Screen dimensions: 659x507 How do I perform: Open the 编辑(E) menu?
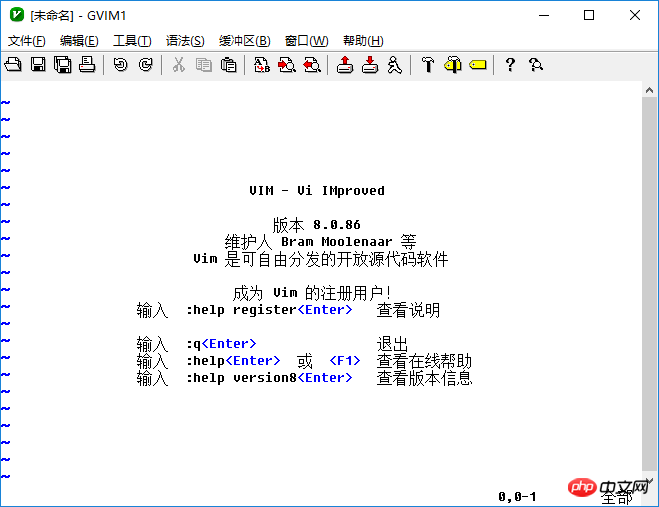tap(79, 41)
